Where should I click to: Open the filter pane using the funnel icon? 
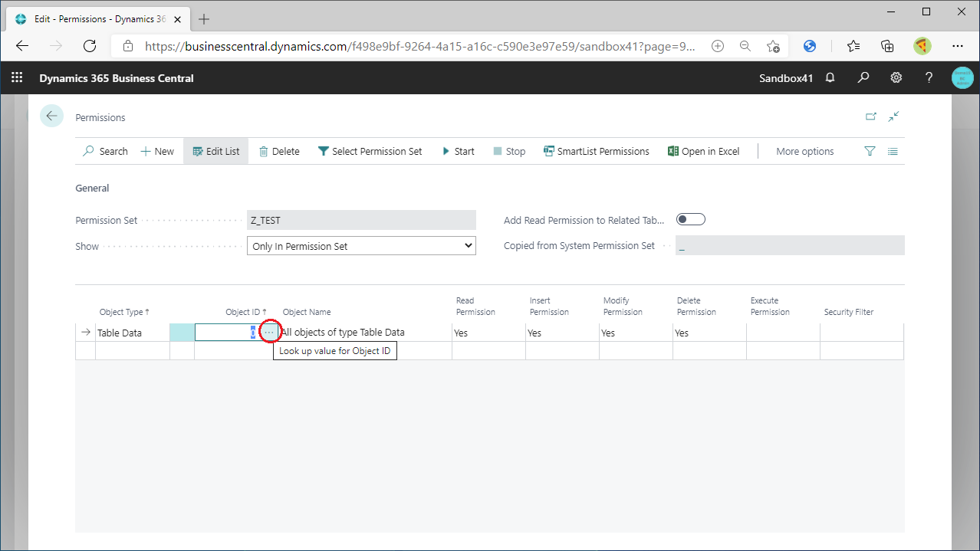pos(870,151)
